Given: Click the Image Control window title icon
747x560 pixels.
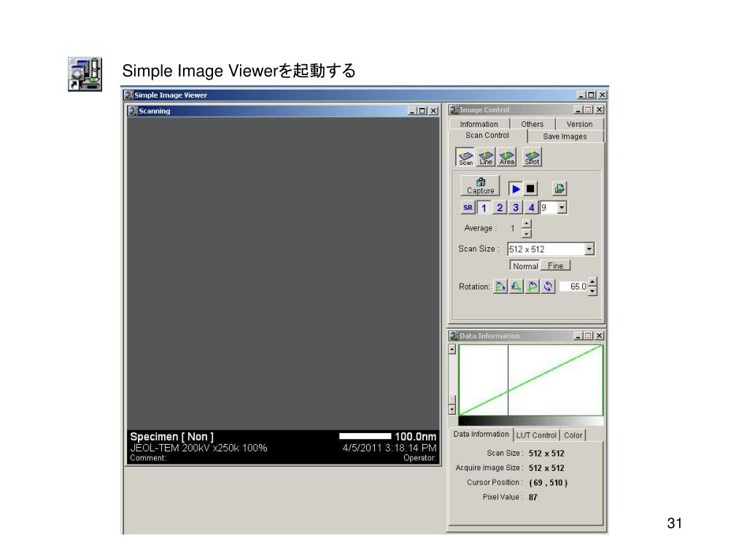Looking at the screenshot, I should [454, 109].
